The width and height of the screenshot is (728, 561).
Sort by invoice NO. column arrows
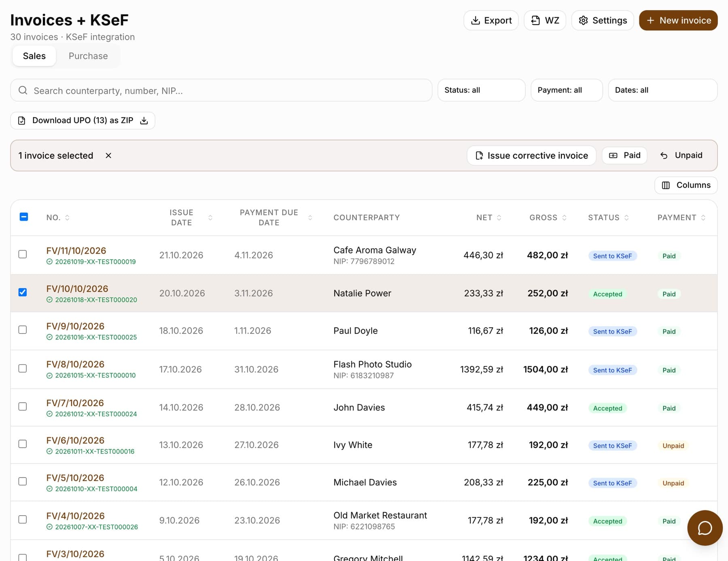coord(67,218)
